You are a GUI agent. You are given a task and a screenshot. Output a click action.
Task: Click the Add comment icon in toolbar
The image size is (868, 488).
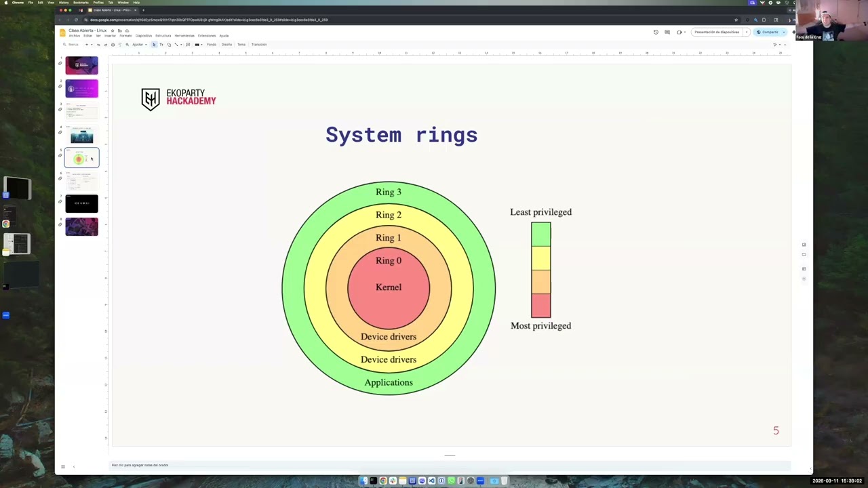[x=188, y=45]
